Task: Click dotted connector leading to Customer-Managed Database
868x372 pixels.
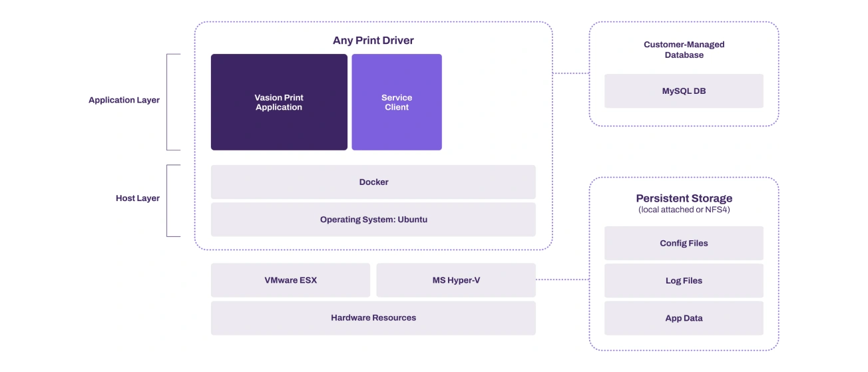Action: click(570, 73)
